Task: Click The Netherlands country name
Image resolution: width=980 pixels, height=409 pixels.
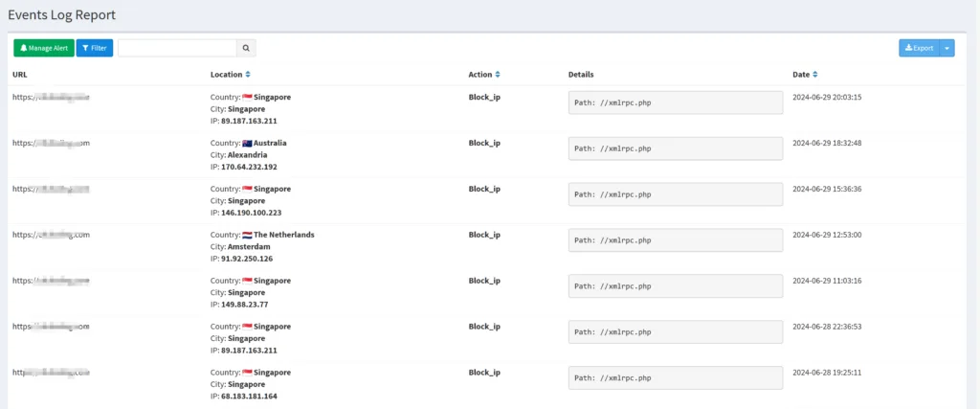Action: [x=283, y=235]
